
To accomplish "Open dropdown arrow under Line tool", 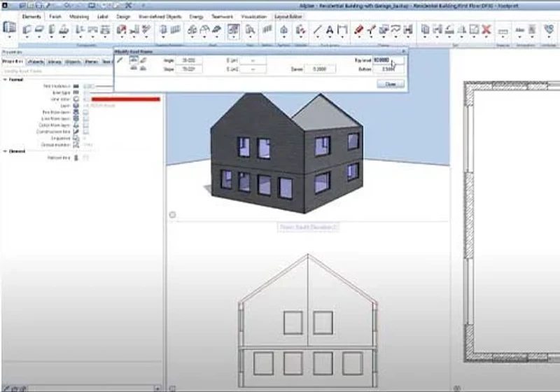I will click(x=317, y=37).
